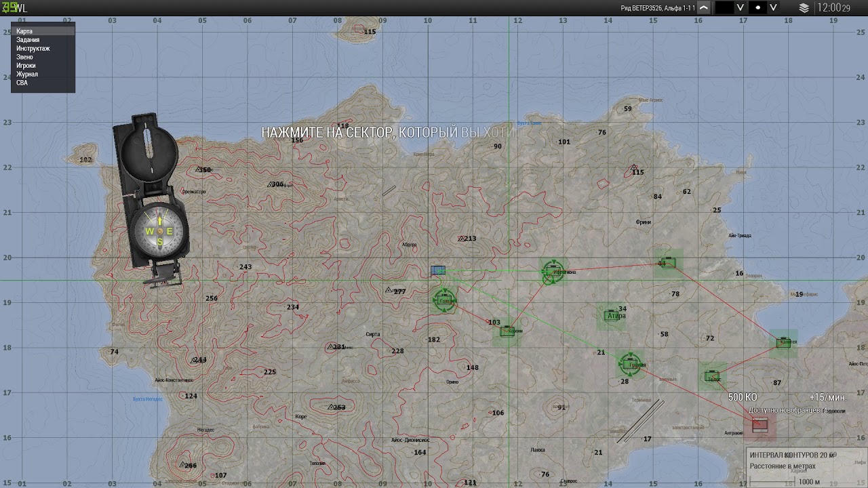Select the Калитея sector icon
Screen dimensions: 868x488
click(x=784, y=343)
